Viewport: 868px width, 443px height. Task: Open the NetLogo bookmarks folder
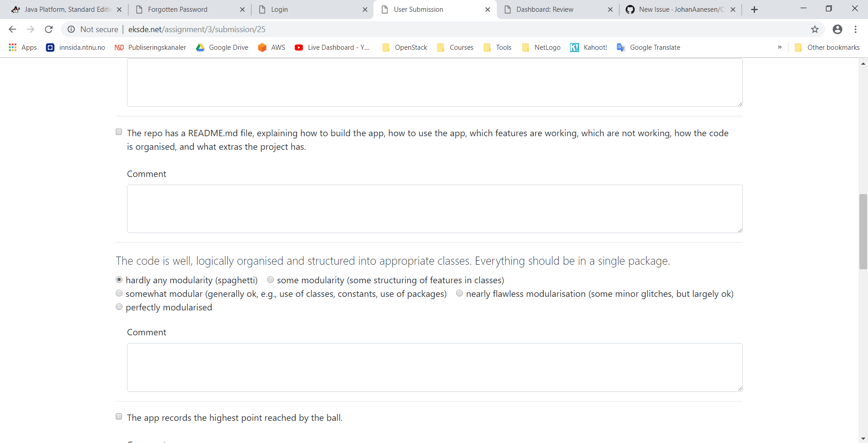(541, 48)
